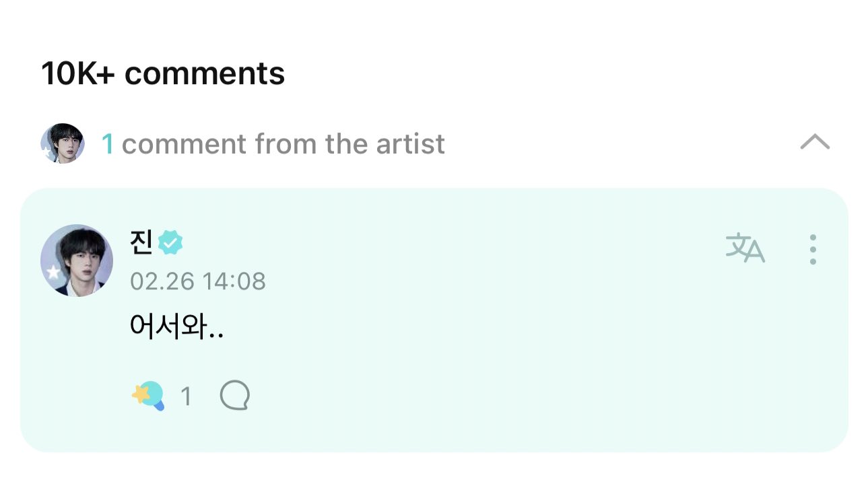This screenshot has height=488, width=868.
Task: Tap the cheer reaction icon on the comment
Action: [x=148, y=396]
